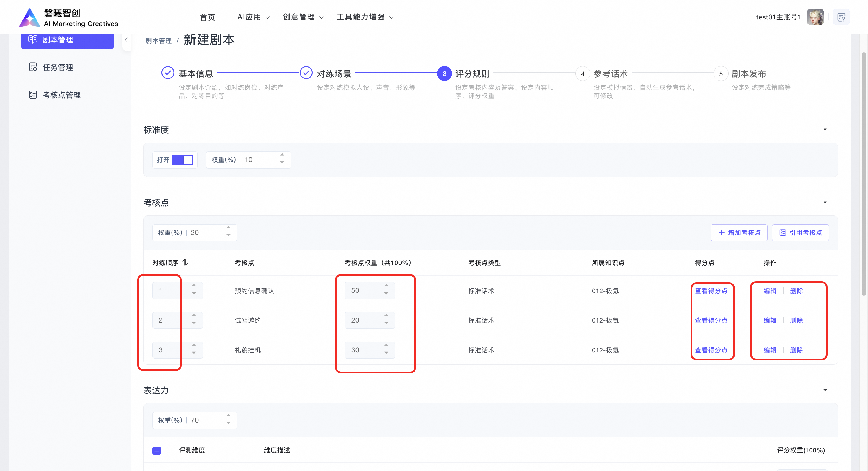Click 查看得分点 for 预约信息确认
The height and width of the screenshot is (471, 868).
(711, 291)
